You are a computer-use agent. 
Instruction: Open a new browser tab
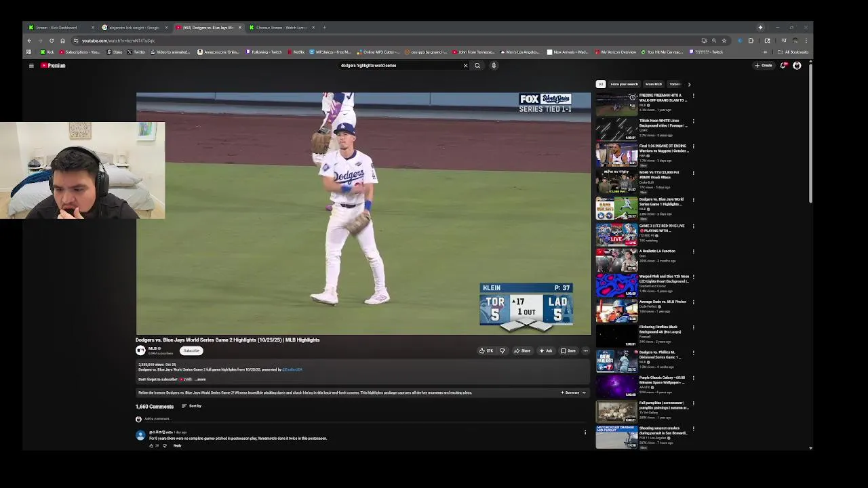[324, 28]
